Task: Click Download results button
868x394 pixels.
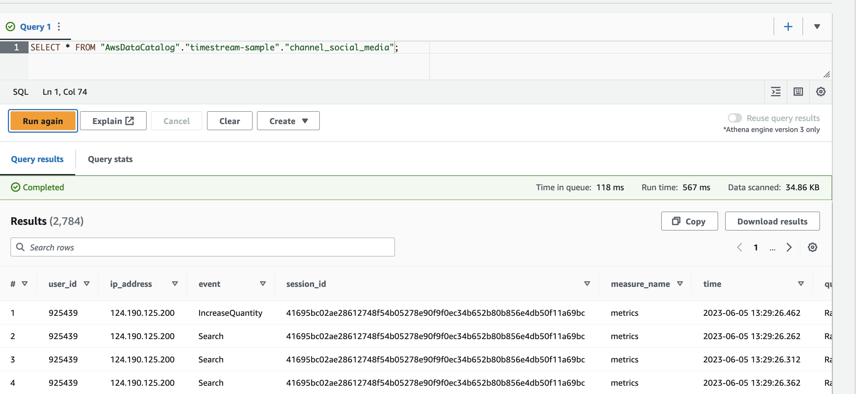Action: point(772,221)
